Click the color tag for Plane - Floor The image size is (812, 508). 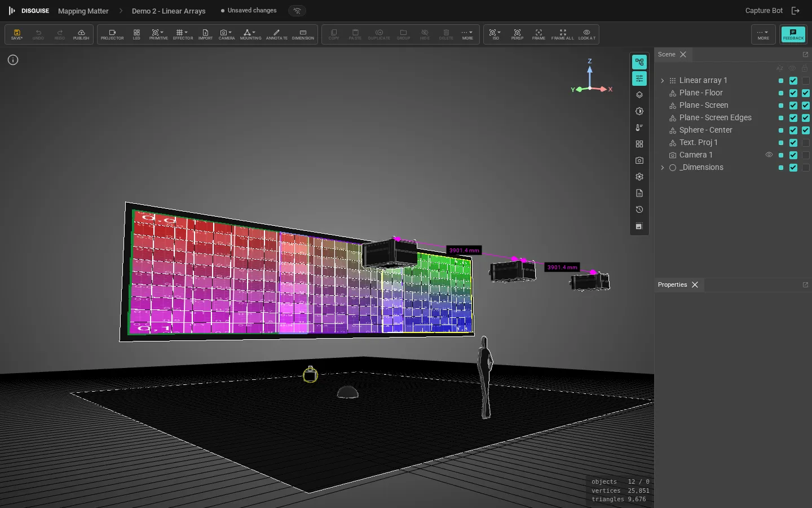[x=781, y=93]
